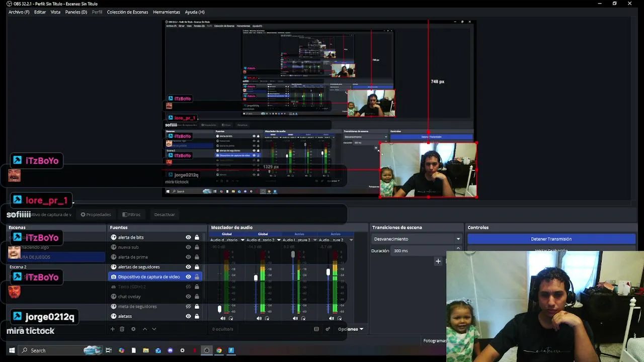Toggle visibility of nueva sub source
The width and height of the screenshot is (644, 362).
(x=188, y=247)
